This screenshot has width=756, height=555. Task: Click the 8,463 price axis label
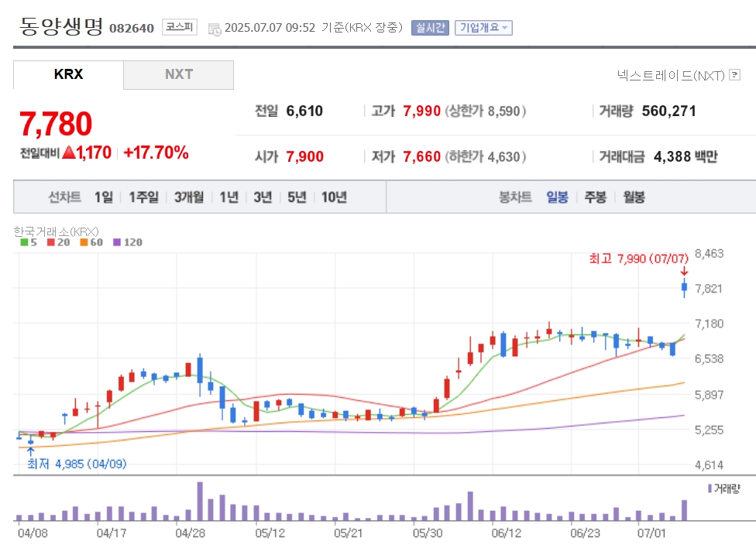709,254
